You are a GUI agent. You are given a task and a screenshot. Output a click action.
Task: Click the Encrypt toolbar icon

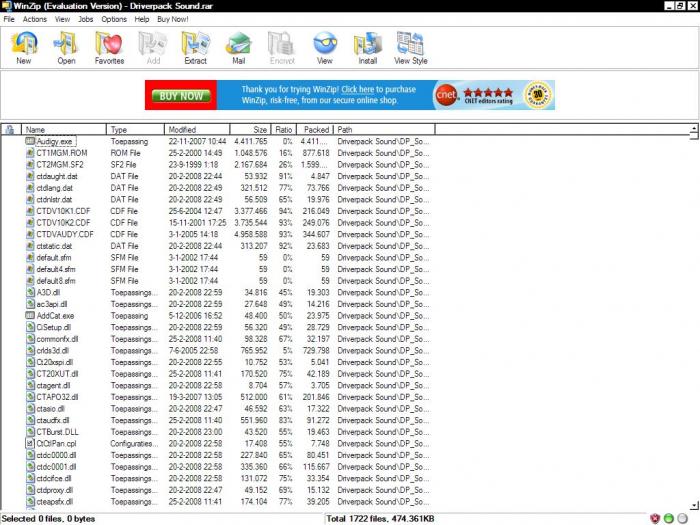pos(282,48)
